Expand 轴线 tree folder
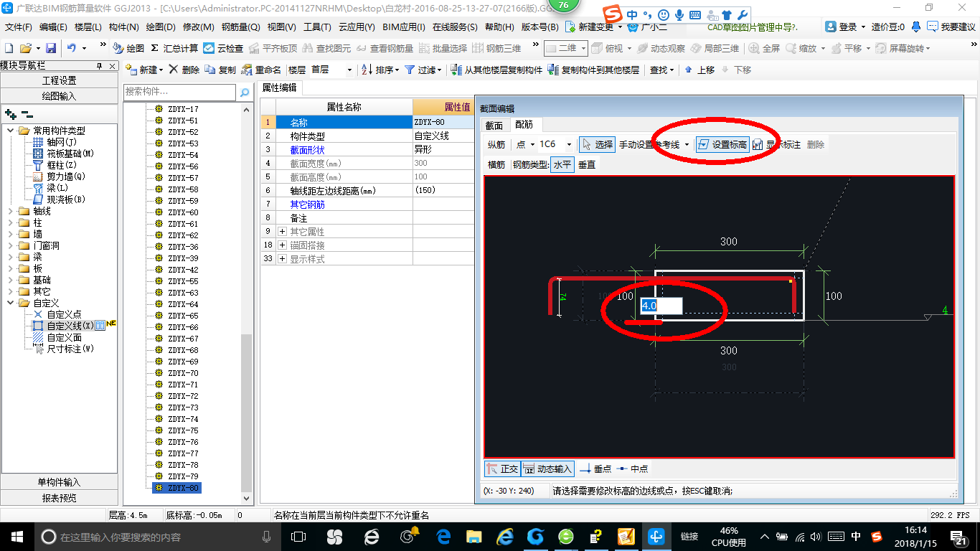The height and width of the screenshot is (551, 980). [x=11, y=211]
